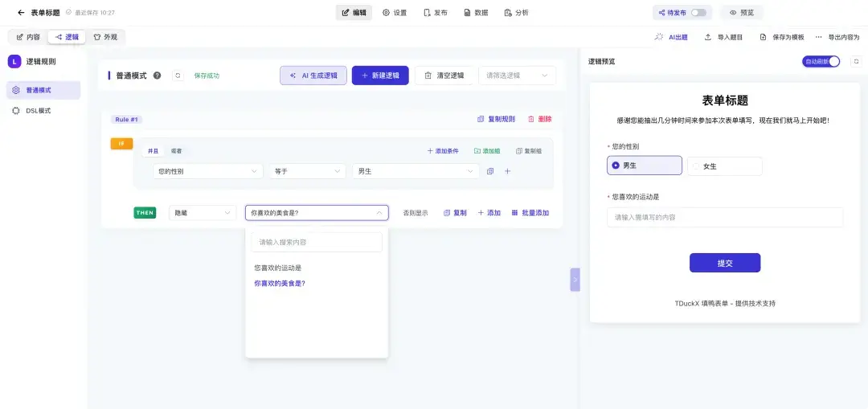Open the 等于 operator dropdown
Image resolution: width=868 pixels, height=409 pixels.
coord(307,172)
